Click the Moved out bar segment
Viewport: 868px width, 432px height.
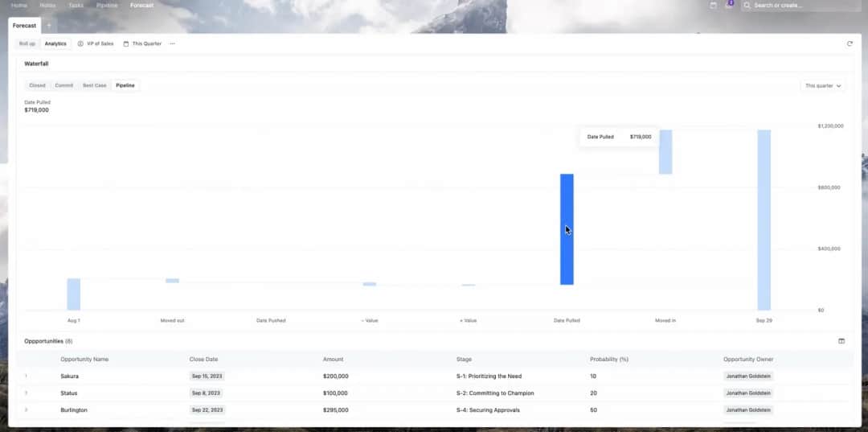coord(172,281)
